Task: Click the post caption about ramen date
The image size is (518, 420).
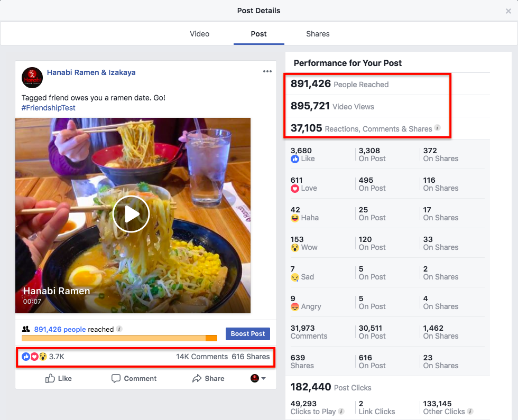Action: coord(93,98)
